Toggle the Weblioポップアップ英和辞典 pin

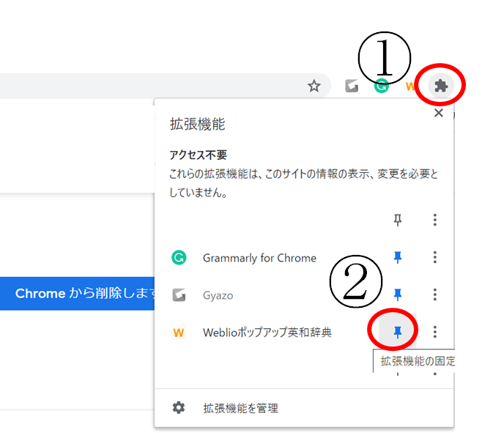(x=398, y=332)
